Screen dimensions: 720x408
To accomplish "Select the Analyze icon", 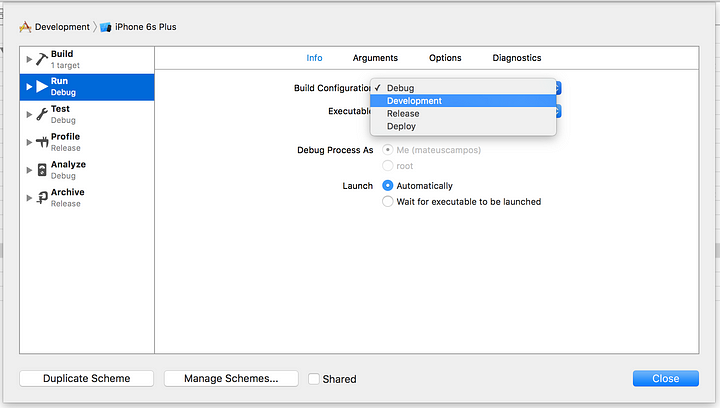I will tap(42, 170).
